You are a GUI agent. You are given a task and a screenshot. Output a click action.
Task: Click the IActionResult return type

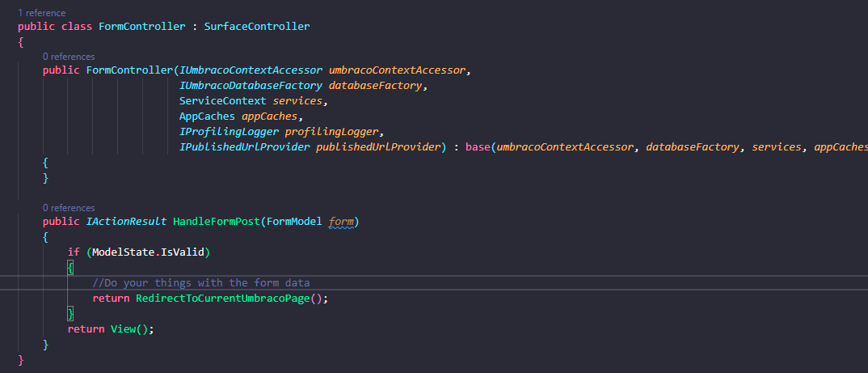(x=126, y=222)
